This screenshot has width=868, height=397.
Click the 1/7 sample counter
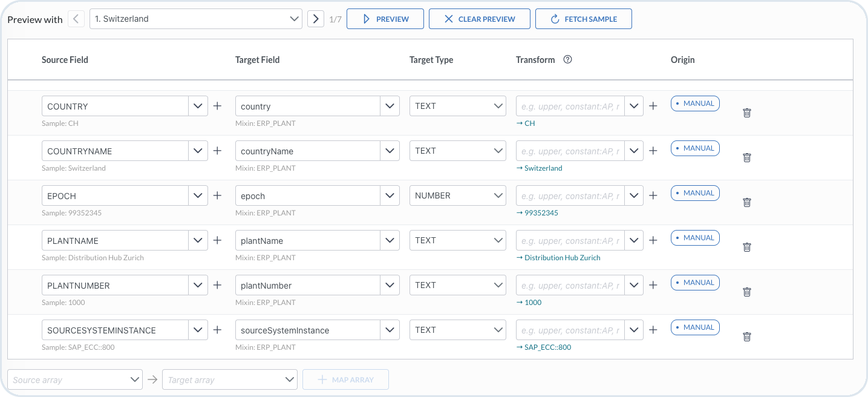point(335,19)
